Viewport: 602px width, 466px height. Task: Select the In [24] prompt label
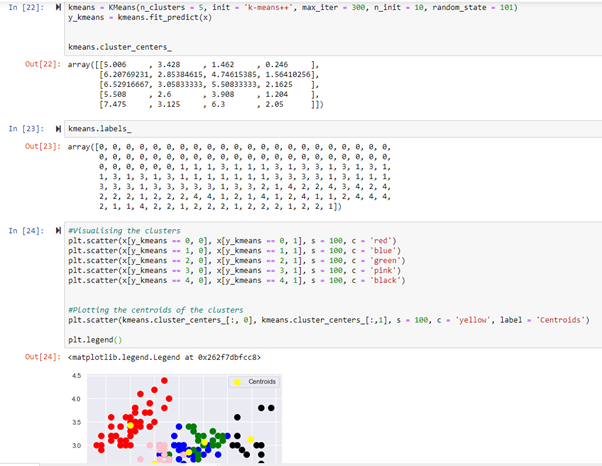[26, 231]
